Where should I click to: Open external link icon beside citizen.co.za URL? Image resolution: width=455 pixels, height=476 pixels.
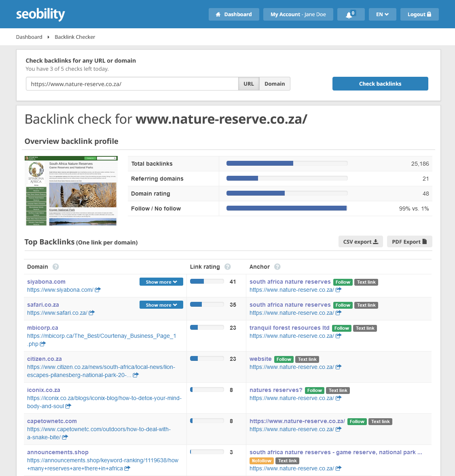135,375
